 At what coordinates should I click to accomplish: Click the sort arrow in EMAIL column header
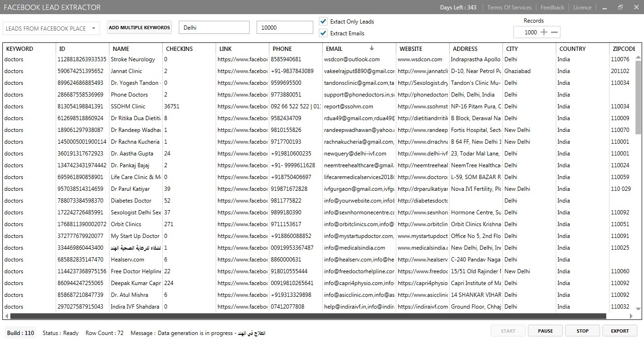(371, 48)
